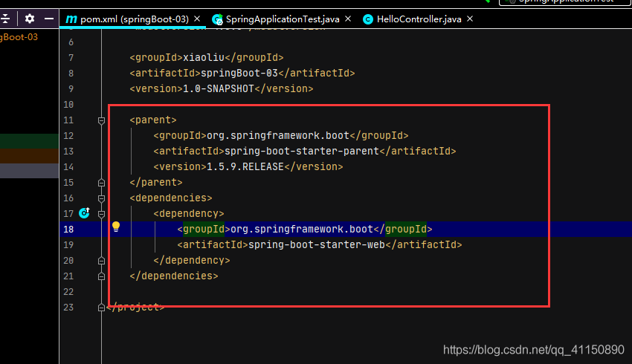This screenshot has height=364, width=632.
Task: Click the fold end marker on line 15
Action: 102,183
